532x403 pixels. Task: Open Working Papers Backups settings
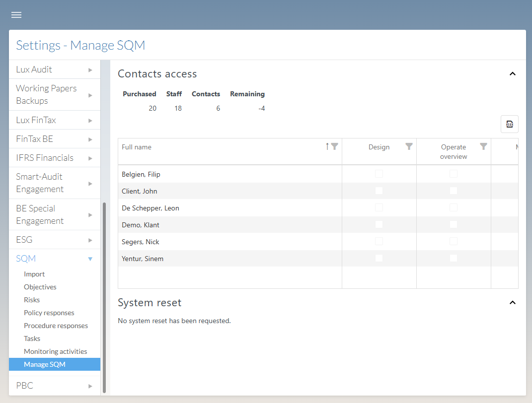(46, 95)
